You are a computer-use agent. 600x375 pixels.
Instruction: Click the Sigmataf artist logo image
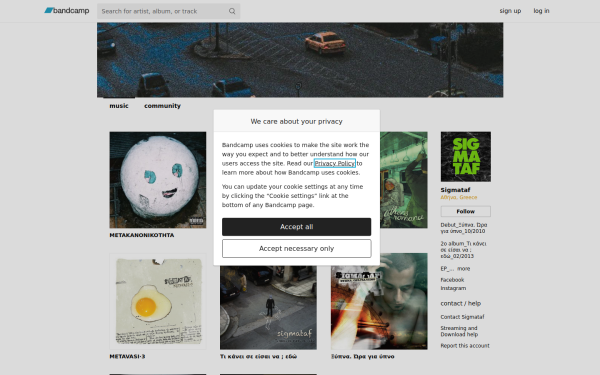pos(466,157)
